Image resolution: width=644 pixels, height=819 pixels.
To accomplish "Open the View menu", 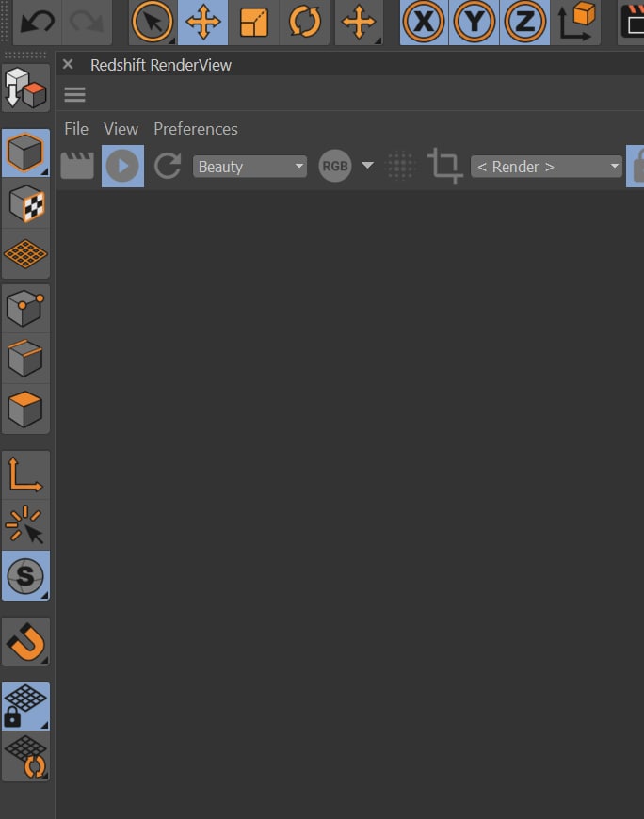I will pos(121,128).
